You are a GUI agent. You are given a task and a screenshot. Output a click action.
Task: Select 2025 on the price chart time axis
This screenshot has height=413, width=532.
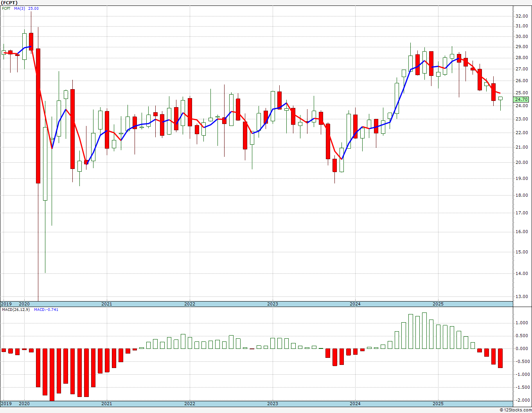click(x=438, y=304)
